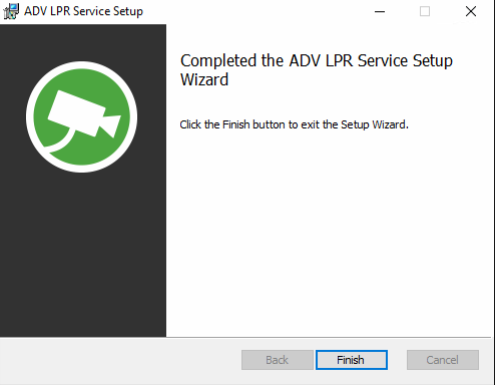Screen dimensions: 495x385
Task: Click the ADV LPR Service Setup title text
Action: coord(84,11)
